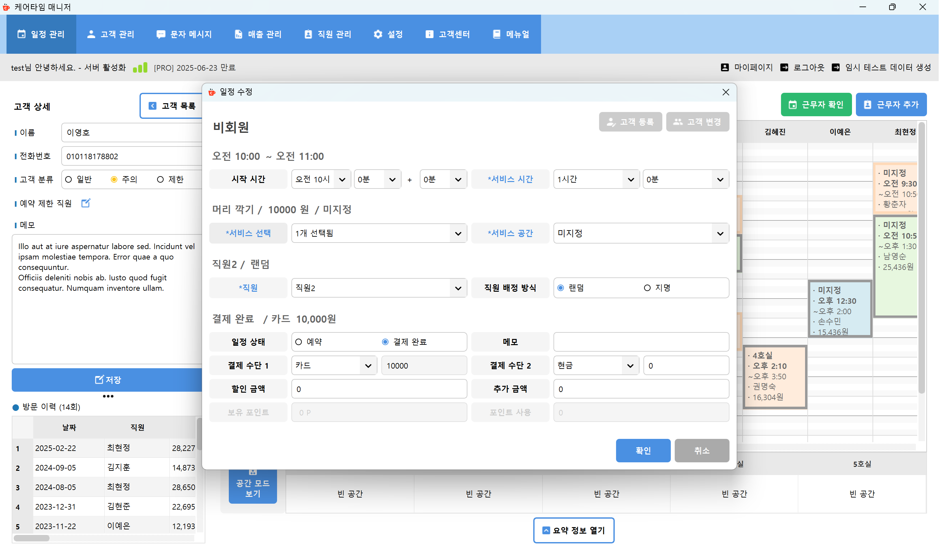Click the 문자 메시지 speech bubble icon
The image size is (940, 560).
[x=161, y=34]
